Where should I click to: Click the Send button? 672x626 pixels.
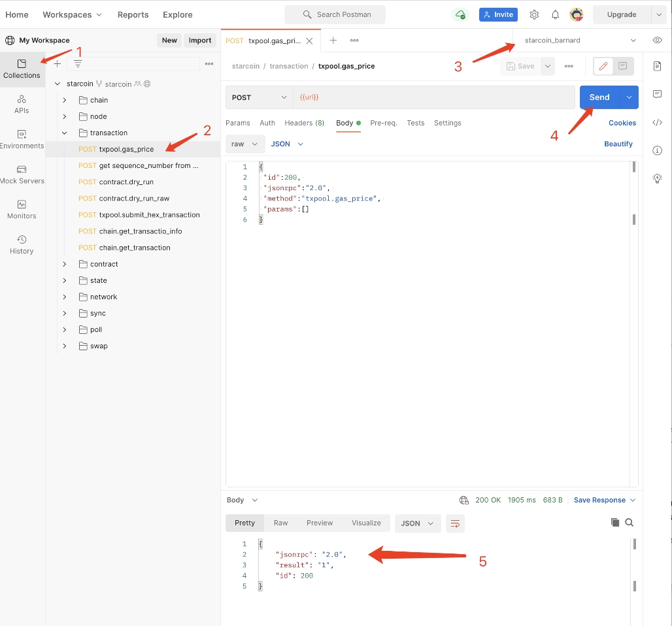tap(599, 97)
